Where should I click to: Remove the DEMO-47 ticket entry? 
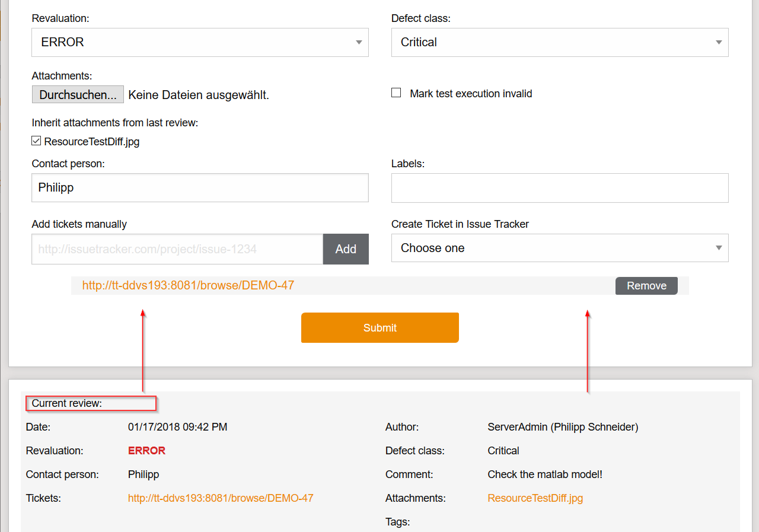point(646,285)
